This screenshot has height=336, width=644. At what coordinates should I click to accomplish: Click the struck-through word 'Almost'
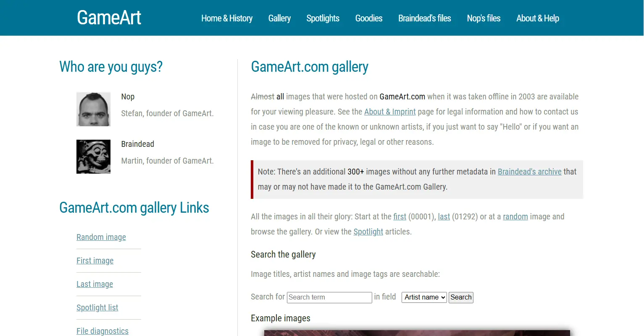click(x=263, y=96)
